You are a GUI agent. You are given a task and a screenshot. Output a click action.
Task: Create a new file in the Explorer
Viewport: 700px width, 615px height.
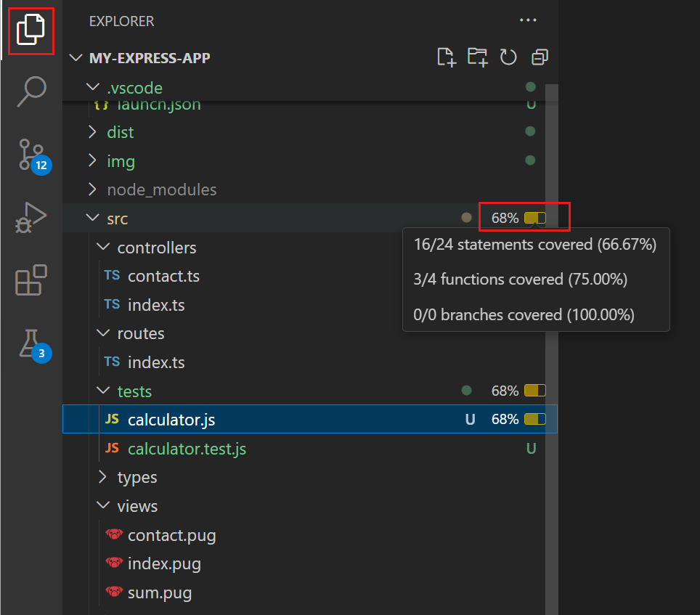pyautogui.click(x=447, y=57)
